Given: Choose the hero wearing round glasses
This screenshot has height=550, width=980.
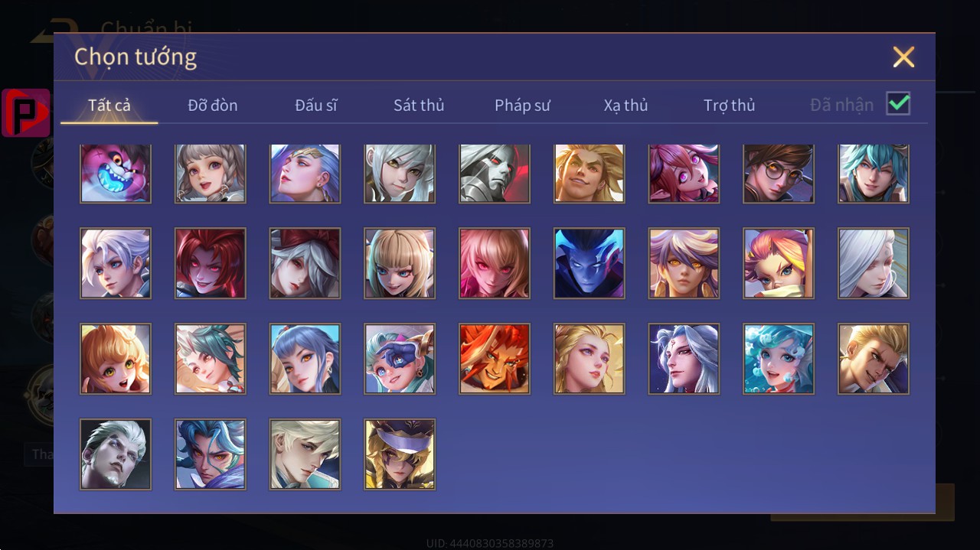Looking at the screenshot, I should (x=779, y=174).
